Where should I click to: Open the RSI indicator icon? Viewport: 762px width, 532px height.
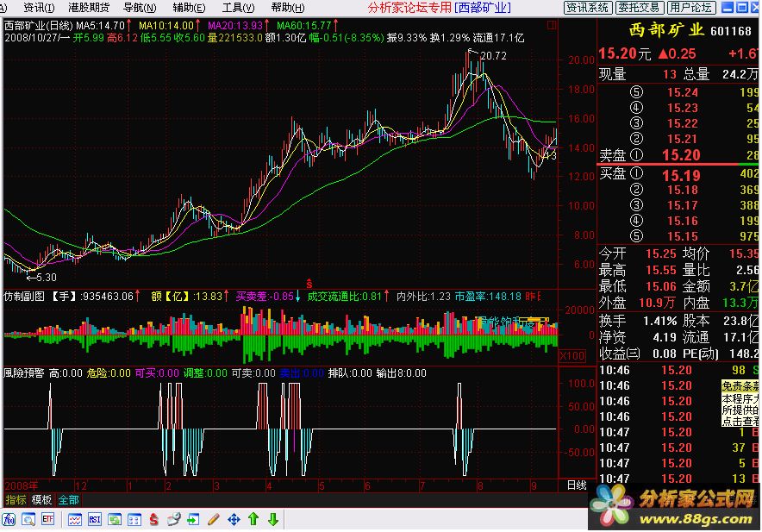pyautogui.click(x=95, y=519)
